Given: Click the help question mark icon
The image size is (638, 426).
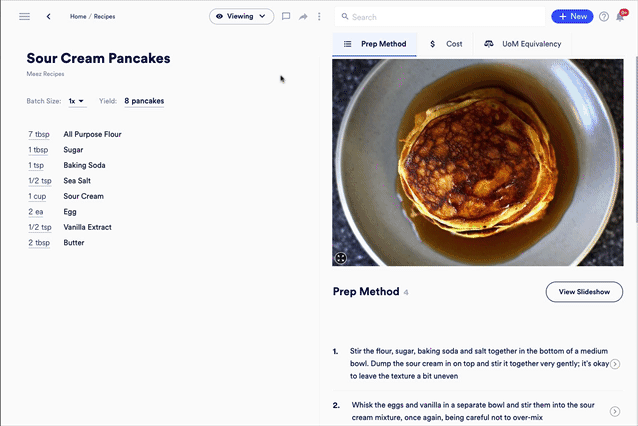Looking at the screenshot, I should [604, 17].
